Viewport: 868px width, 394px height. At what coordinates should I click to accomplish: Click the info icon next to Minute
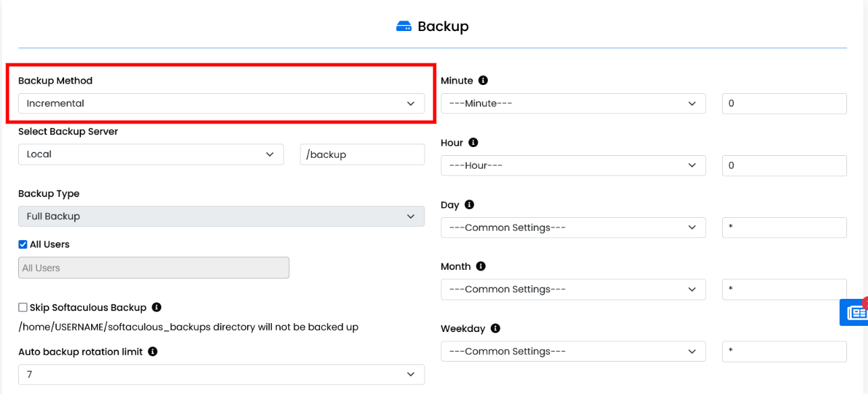click(483, 80)
